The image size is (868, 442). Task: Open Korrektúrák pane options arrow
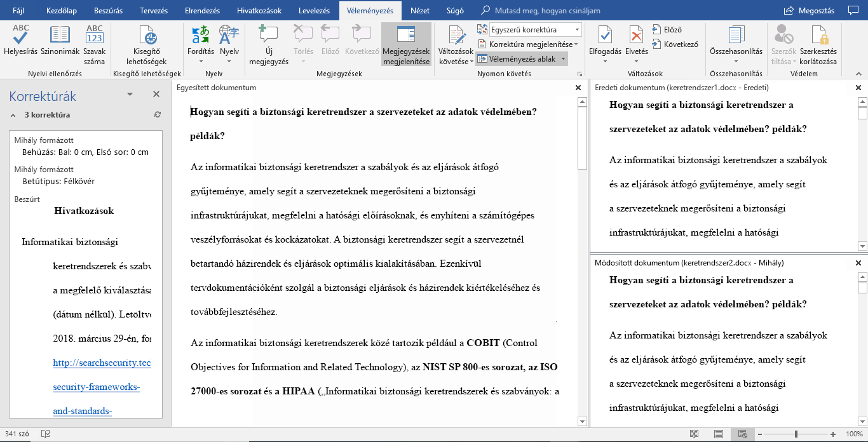[130, 94]
